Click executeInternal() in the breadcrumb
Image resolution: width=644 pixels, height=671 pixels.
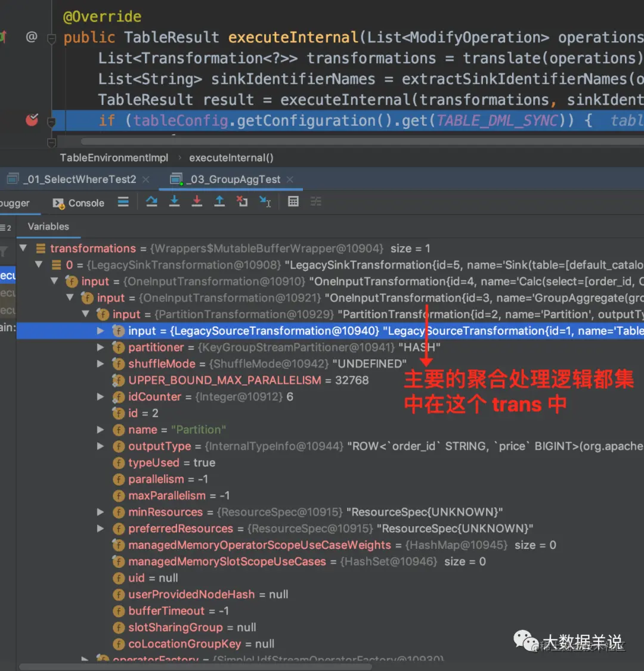(231, 158)
